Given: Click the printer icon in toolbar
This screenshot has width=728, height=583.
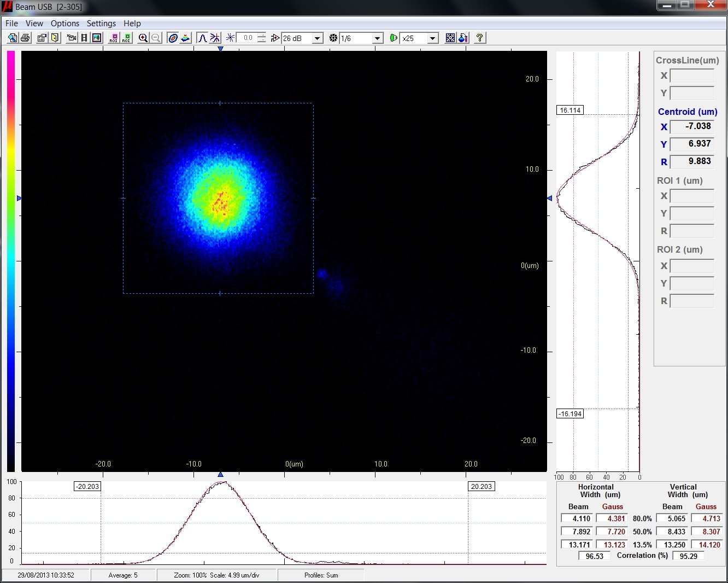Looking at the screenshot, I should pos(25,38).
